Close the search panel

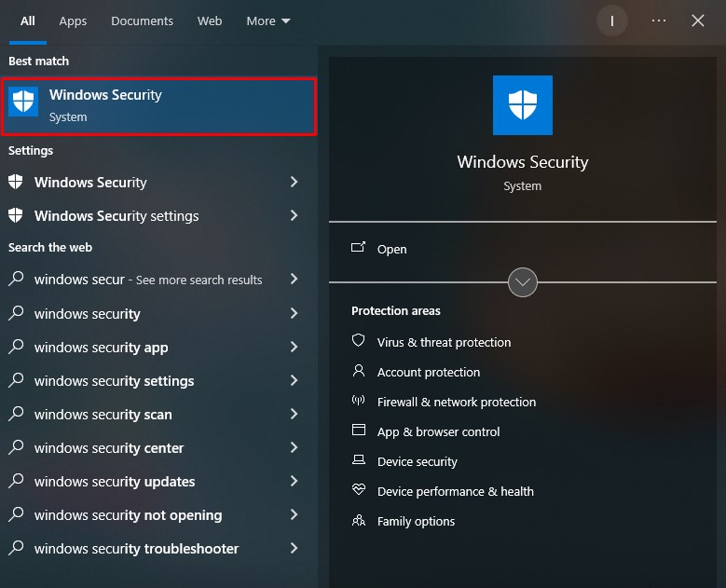pos(698,21)
